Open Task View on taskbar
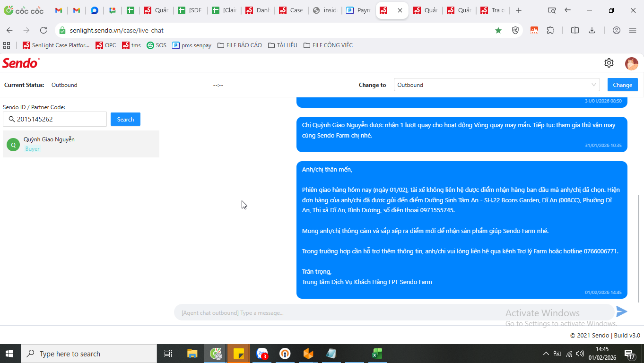This screenshot has height=363, width=644. tap(168, 354)
